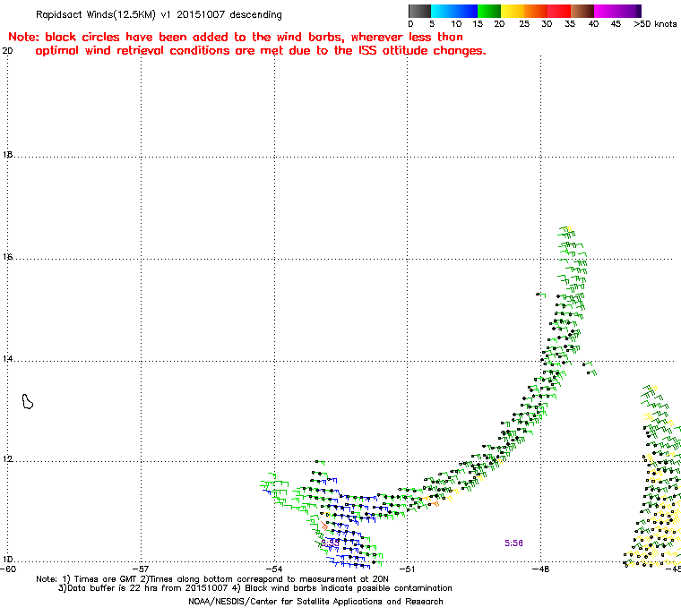This screenshot has width=681, height=616.
Task: Click the longitude label '-54'
Action: [x=273, y=569]
